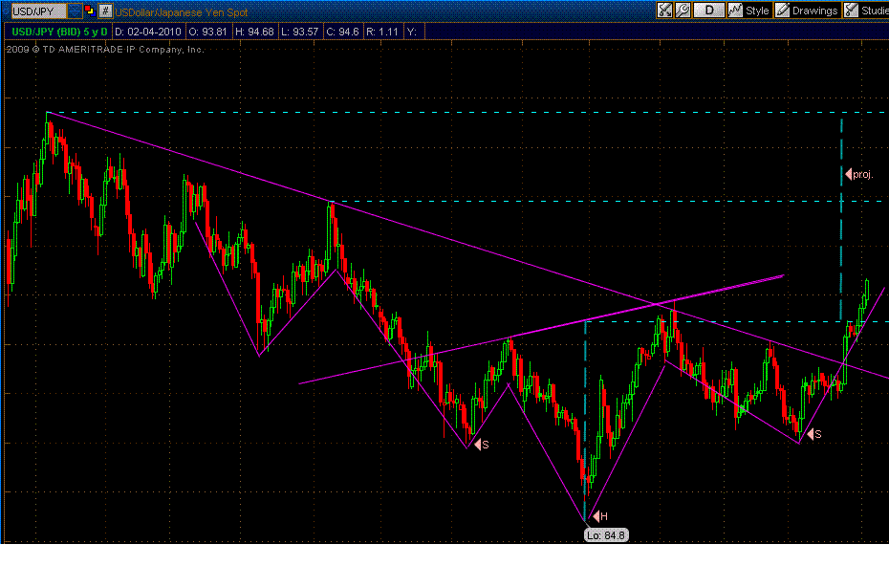889x588 pixels.
Task: Click the D daily timeframe button
Action: coord(708,11)
